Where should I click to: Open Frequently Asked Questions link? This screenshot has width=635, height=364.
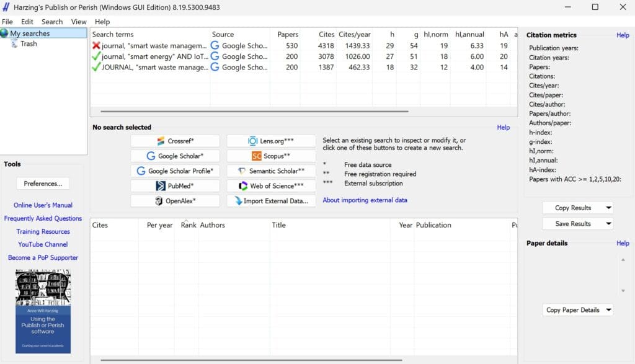click(43, 218)
